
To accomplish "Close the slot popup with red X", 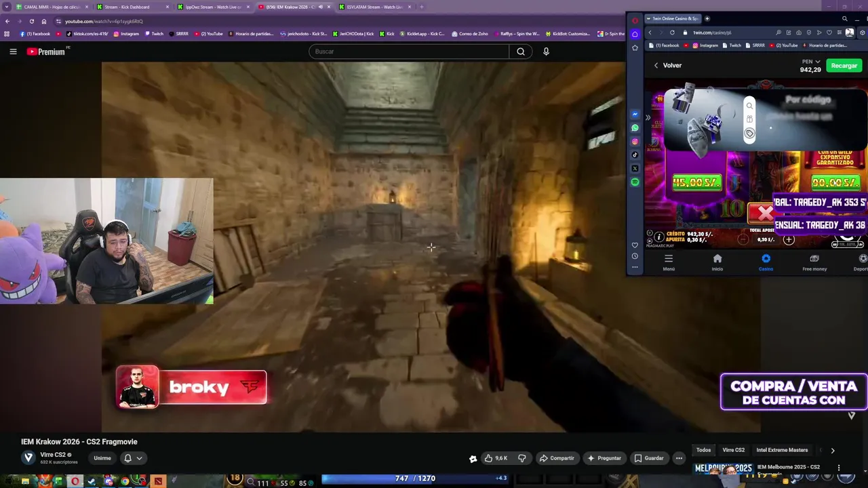I will click(x=764, y=213).
